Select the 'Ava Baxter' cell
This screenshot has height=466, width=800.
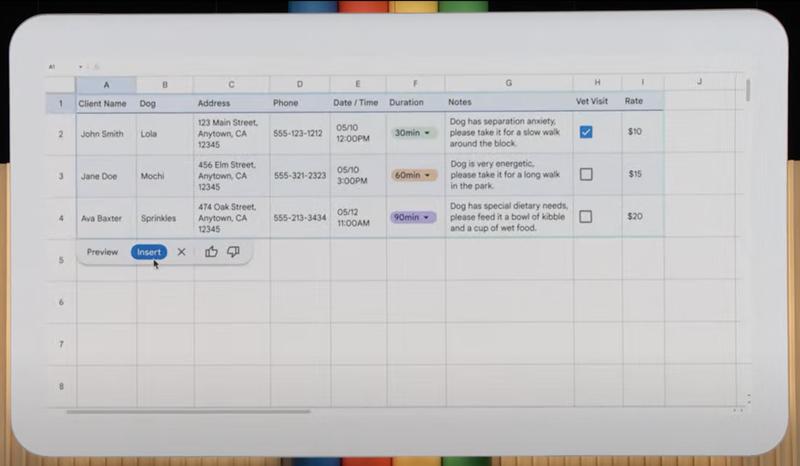click(x=106, y=218)
